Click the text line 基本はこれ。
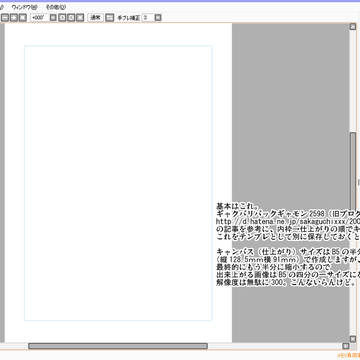This screenshot has width=360, height=360. click(236, 206)
